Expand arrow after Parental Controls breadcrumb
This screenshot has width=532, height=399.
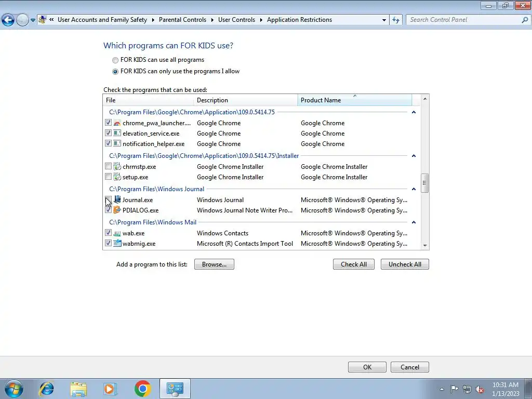point(212,20)
